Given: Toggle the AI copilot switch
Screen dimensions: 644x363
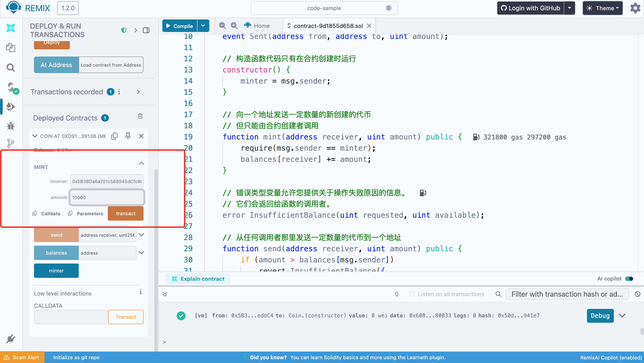Looking at the screenshot, I should pyautogui.click(x=629, y=279).
